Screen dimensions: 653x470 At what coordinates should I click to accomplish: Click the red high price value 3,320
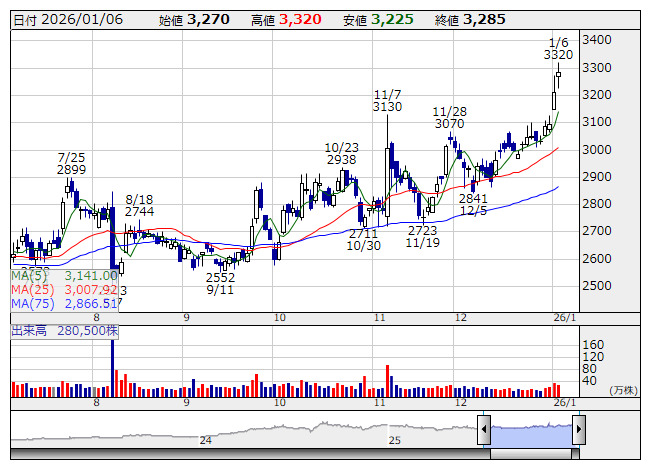click(300, 20)
